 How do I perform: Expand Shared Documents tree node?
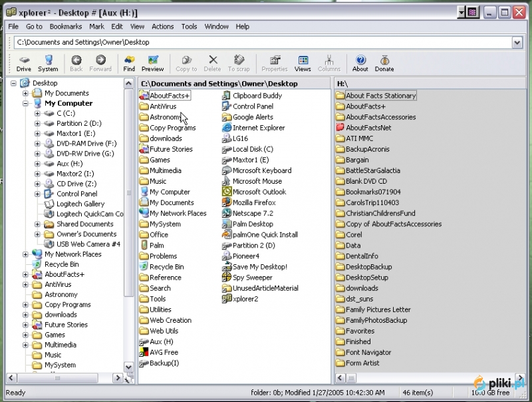point(37,224)
